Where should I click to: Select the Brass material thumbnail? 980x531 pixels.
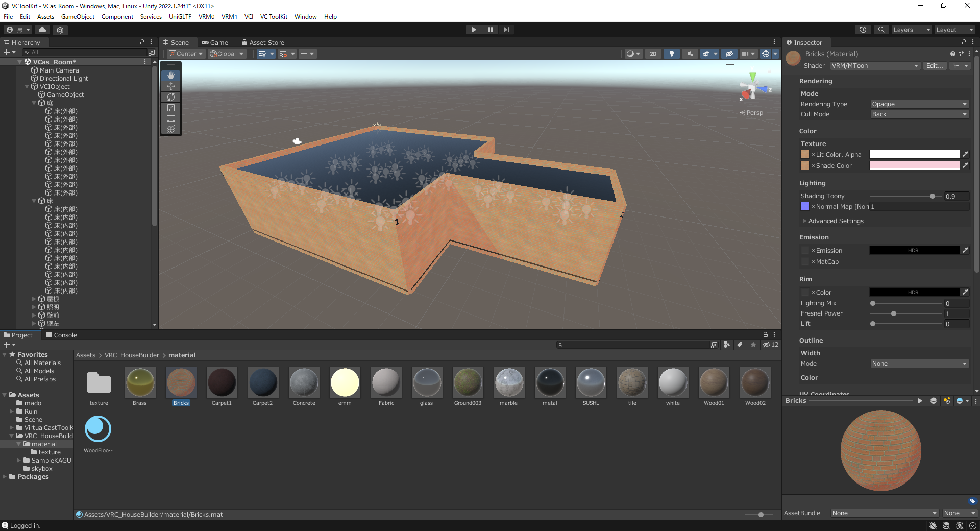point(140,382)
